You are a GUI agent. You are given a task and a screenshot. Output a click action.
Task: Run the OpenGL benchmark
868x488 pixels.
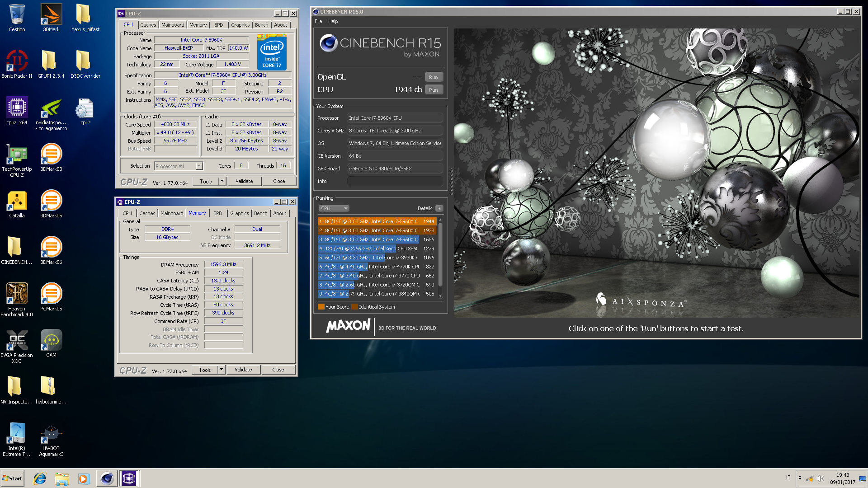(x=434, y=77)
